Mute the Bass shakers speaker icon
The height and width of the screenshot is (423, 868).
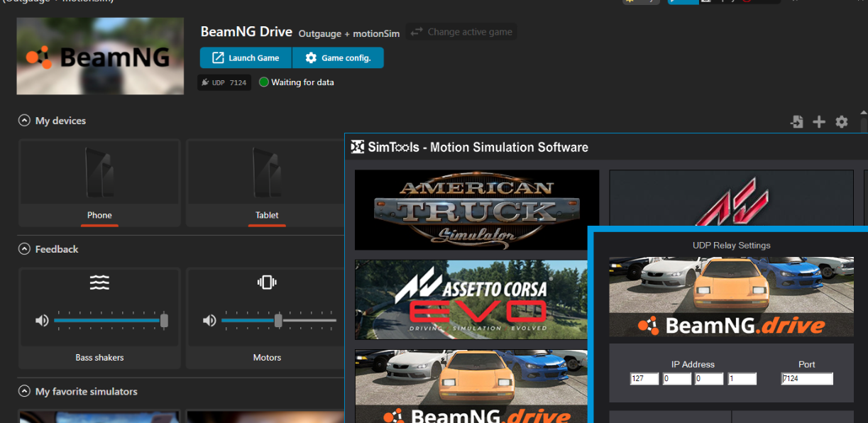[42, 321]
